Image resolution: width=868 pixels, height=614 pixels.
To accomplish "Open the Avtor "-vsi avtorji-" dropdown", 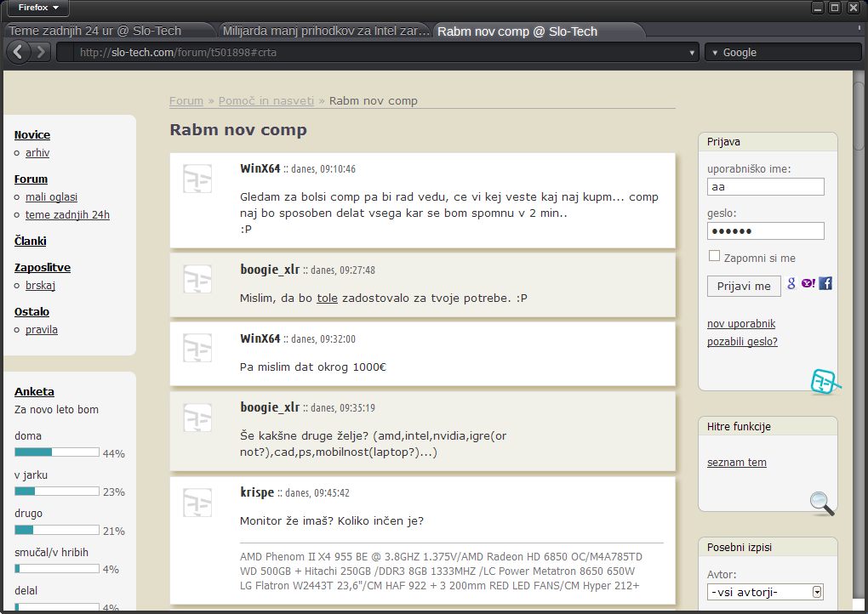I will (x=765, y=592).
